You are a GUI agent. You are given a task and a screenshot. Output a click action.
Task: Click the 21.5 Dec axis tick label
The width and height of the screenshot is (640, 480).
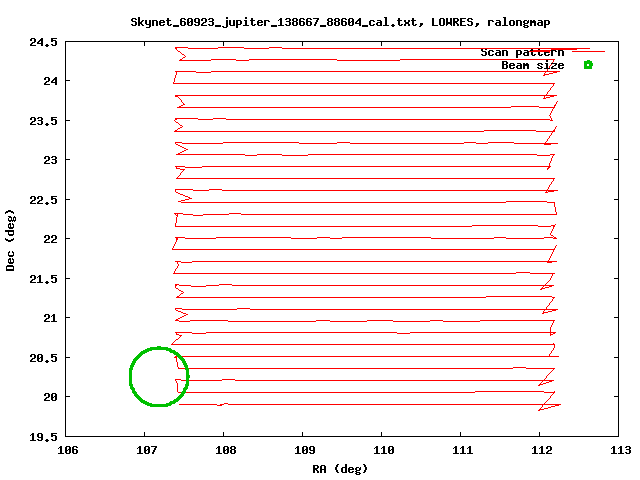[x=43, y=279]
